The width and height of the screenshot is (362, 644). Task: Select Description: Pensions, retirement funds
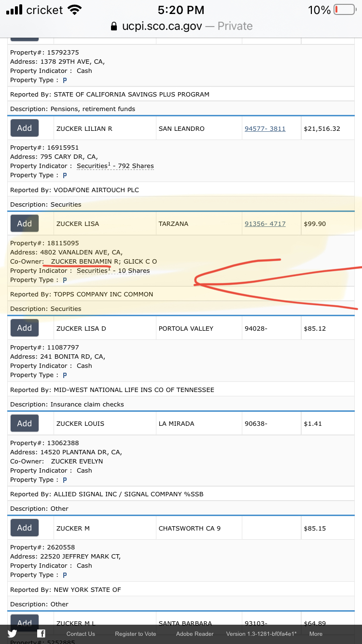click(73, 109)
